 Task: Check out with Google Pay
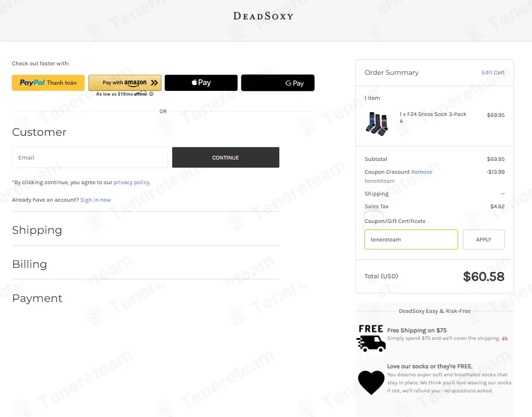(278, 83)
